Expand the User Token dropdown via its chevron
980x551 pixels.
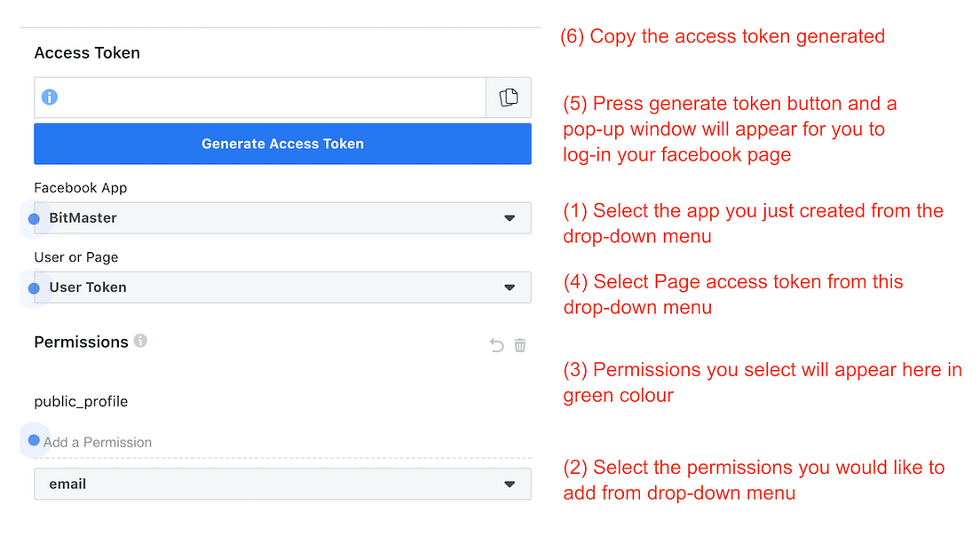click(x=510, y=287)
